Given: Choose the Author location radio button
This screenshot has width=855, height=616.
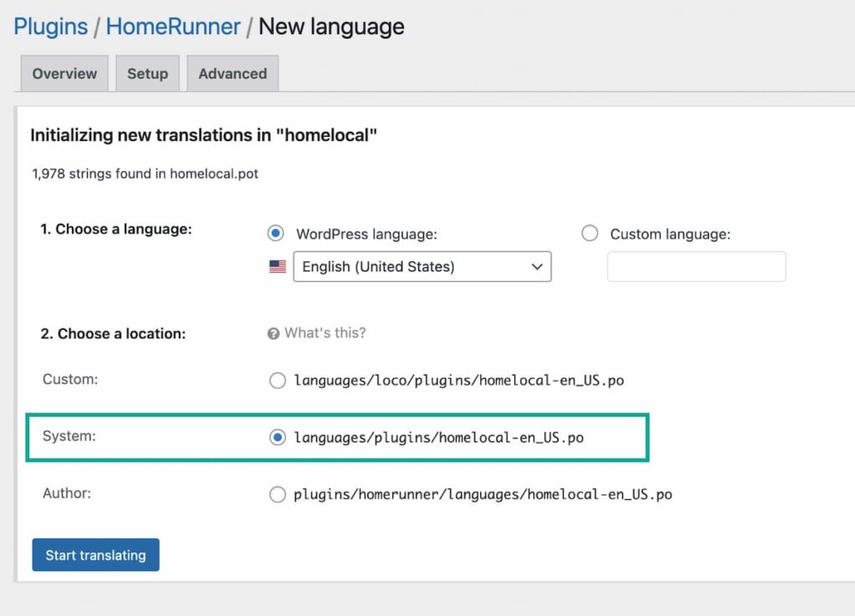Looking at the screenshot, I should click(x=277, y=494).
